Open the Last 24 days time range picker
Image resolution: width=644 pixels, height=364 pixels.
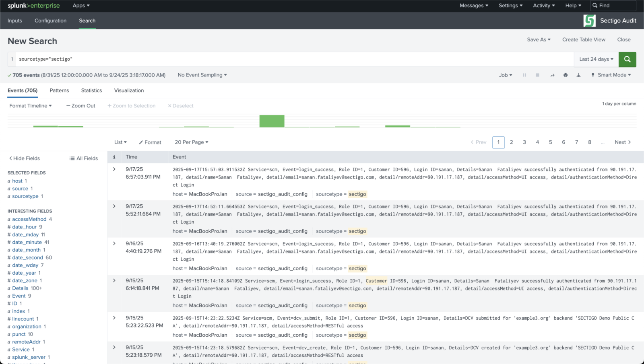[596, 59]
